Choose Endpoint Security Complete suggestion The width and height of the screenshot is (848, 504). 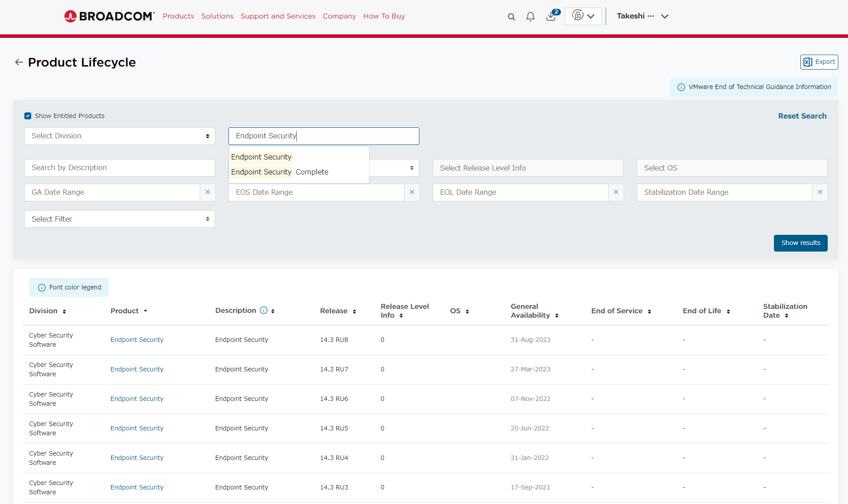tap(280, 172)
